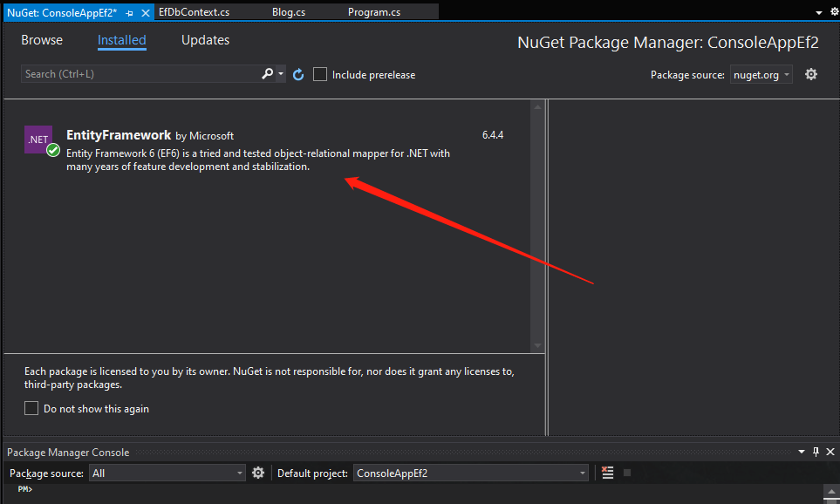The height and width of the screenshot is (504, 840).
Task: Toggle auto-hide pin on Package Manager Console
Action: [816, 452]
